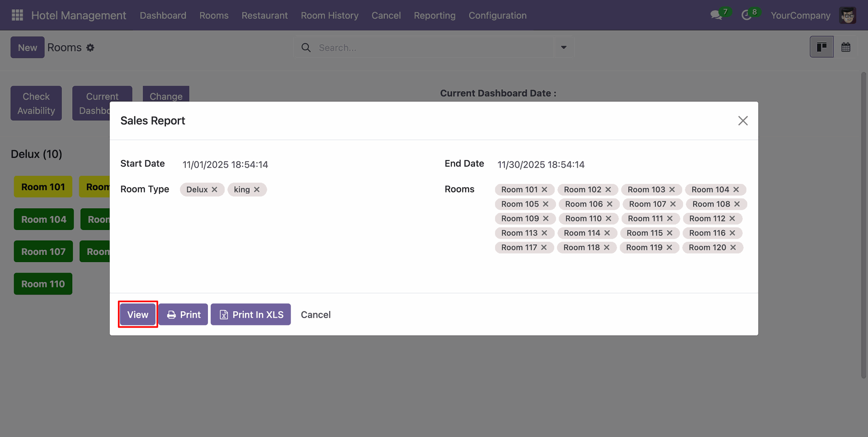This screenshot has height=437, width=868.
Task: Click the Print button
Action: click(183, 315)
